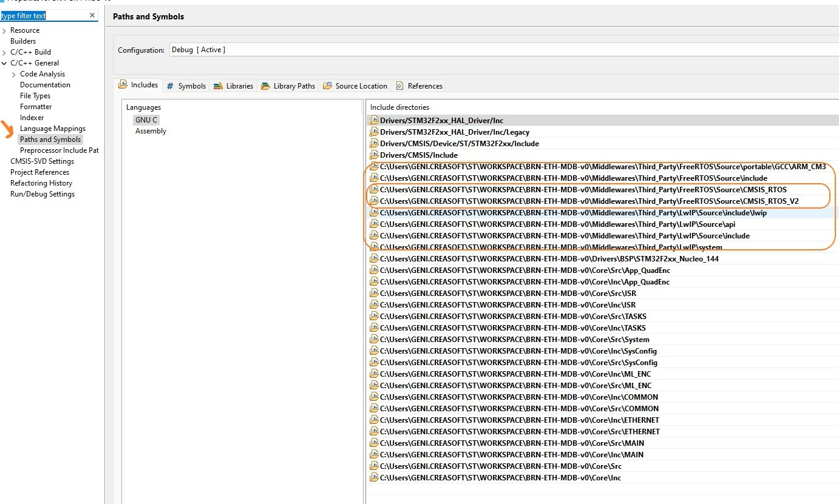Switch to the Source Location tab

tap(355, 86)
